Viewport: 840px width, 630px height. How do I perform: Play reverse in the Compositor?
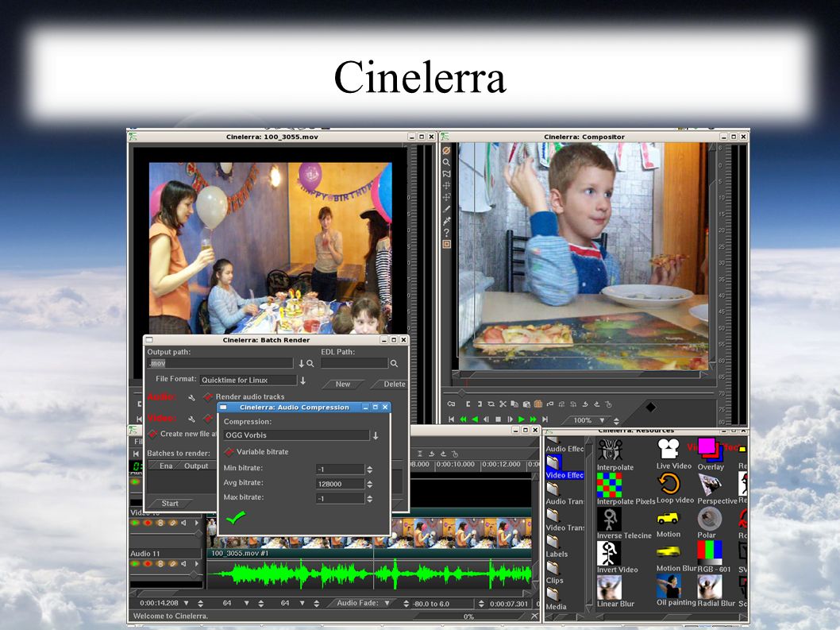pyautogui.click(x=475, y=419)
